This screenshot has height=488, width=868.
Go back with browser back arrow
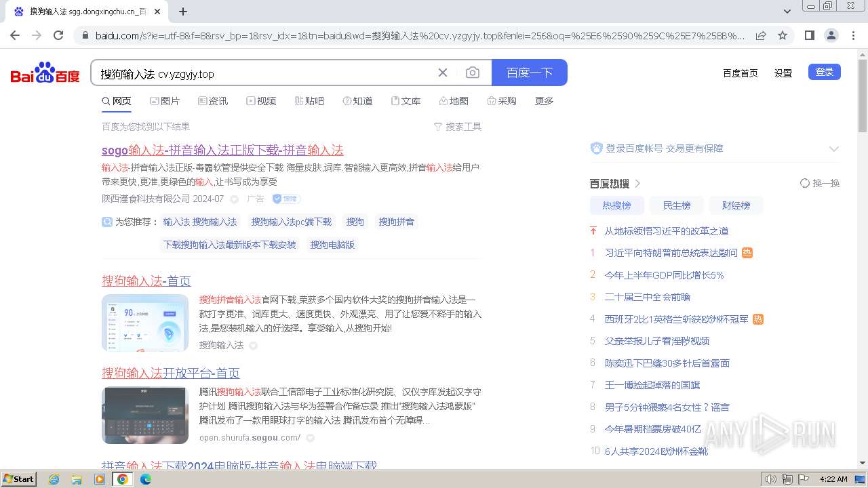(x=15, y=35)
